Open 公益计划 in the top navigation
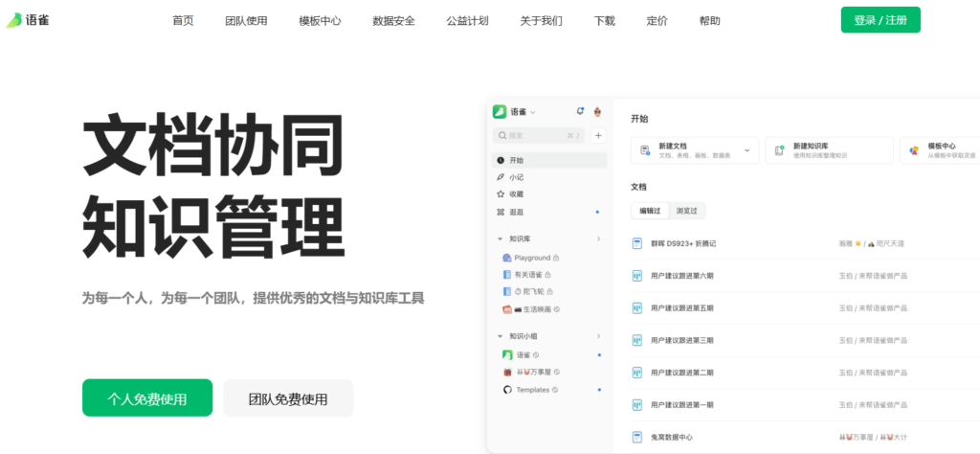Image resolution: width=980 pixels, height=454 pixels. click(467, 21)
